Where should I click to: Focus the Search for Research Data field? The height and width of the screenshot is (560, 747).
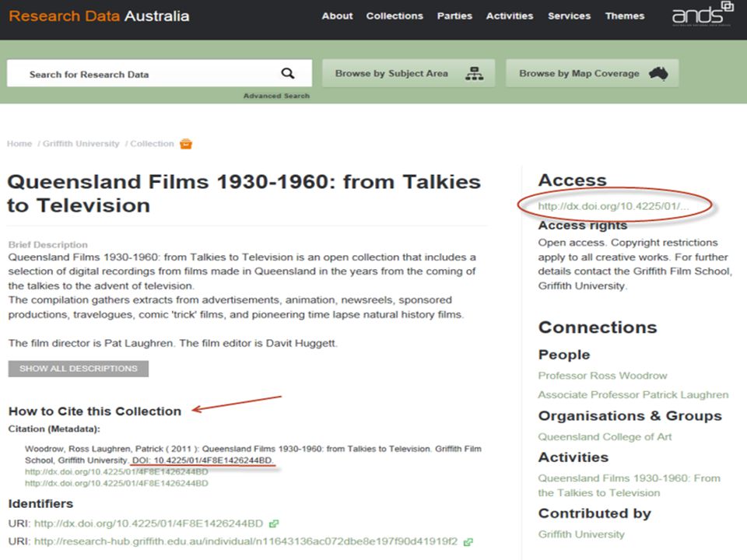tap(160, 73)
